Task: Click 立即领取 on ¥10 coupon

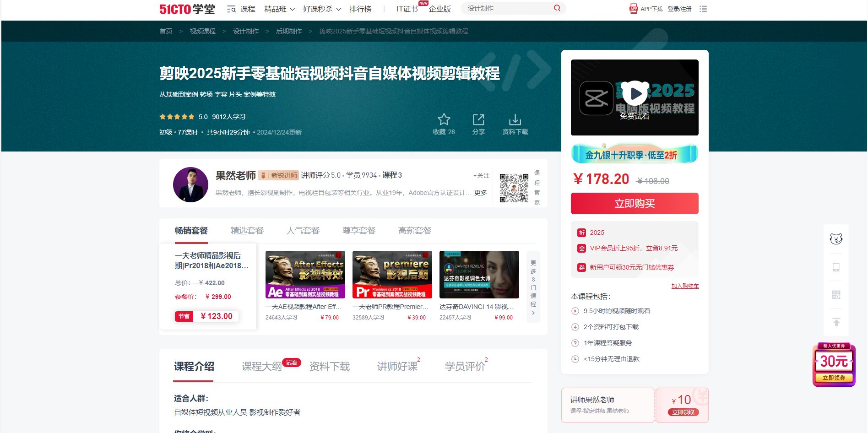Action: [683, 412]
